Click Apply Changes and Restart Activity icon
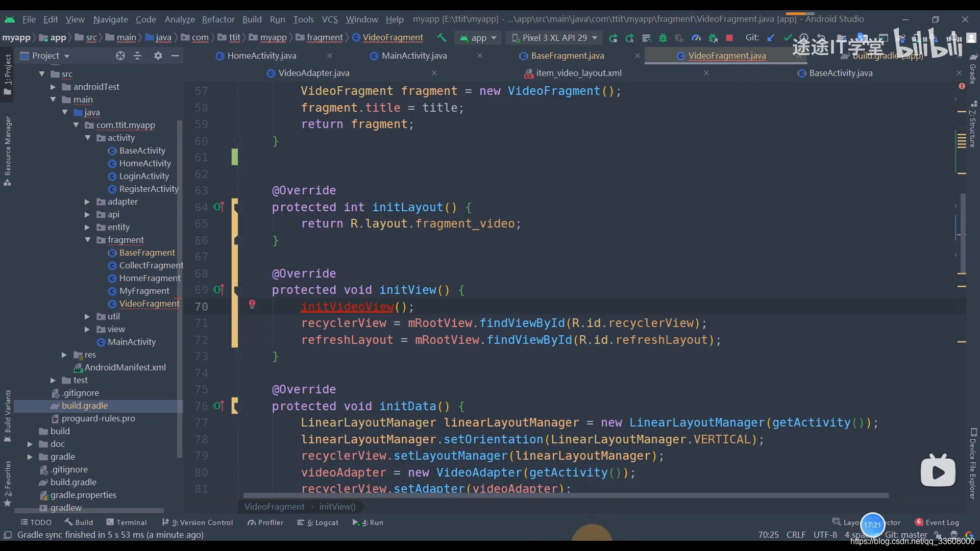Screen dimensions: 980x551 click(x=630, y=38)
